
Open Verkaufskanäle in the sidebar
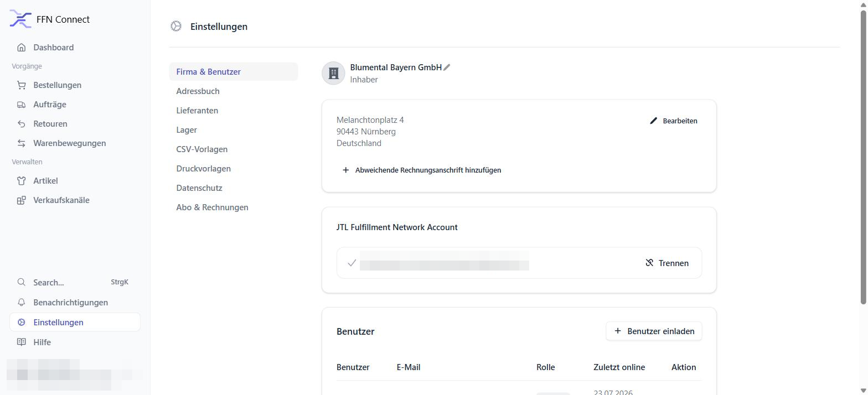[75, 200]
